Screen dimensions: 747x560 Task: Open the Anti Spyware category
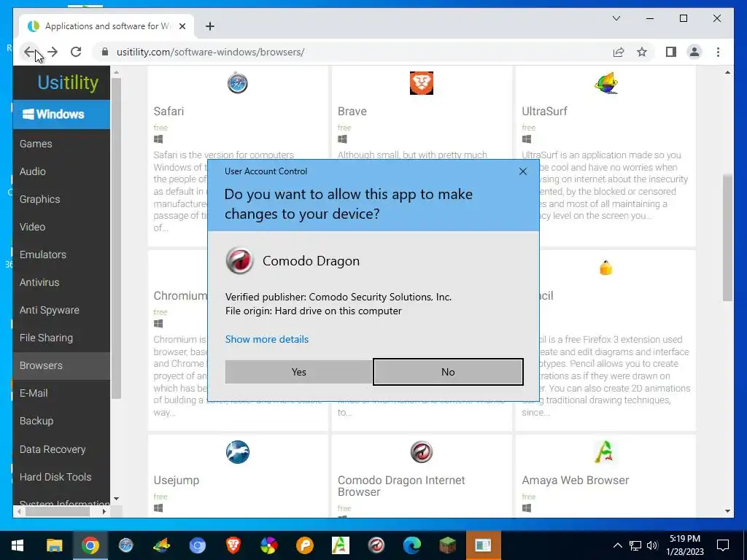point(49,310)
